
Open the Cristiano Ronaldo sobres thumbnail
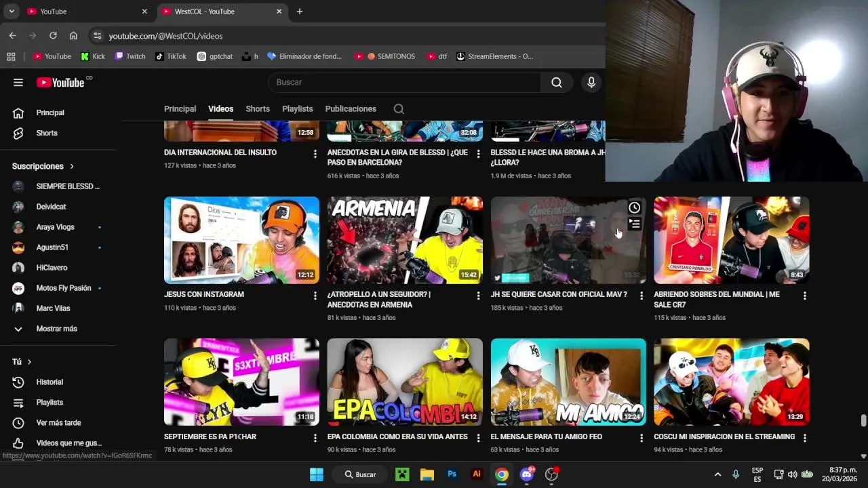[x=732, y=240]
